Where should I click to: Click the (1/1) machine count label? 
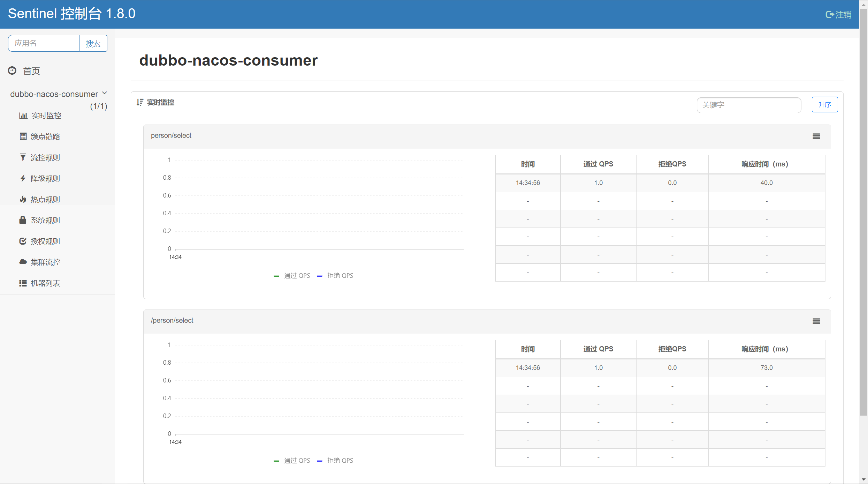pos(99,106)
